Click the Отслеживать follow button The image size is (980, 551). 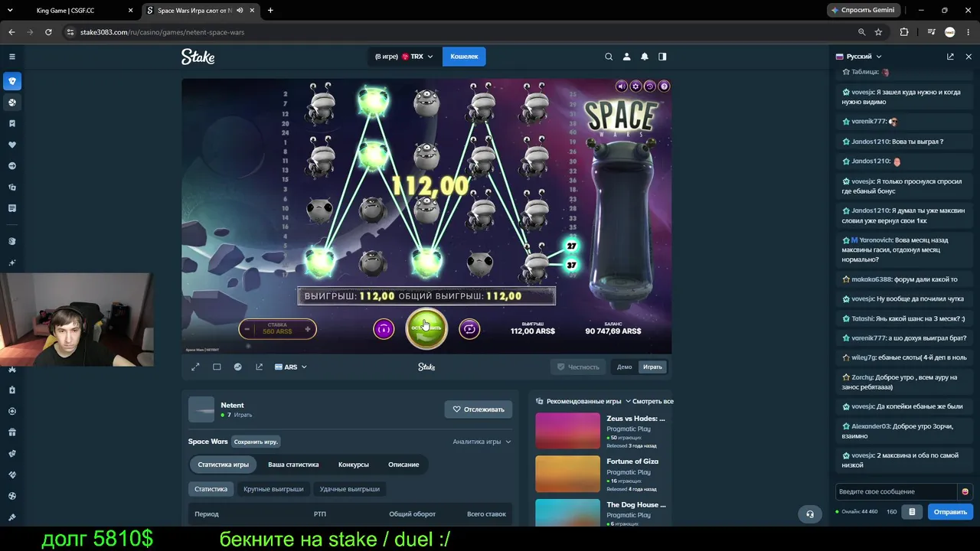coord(479,409)
